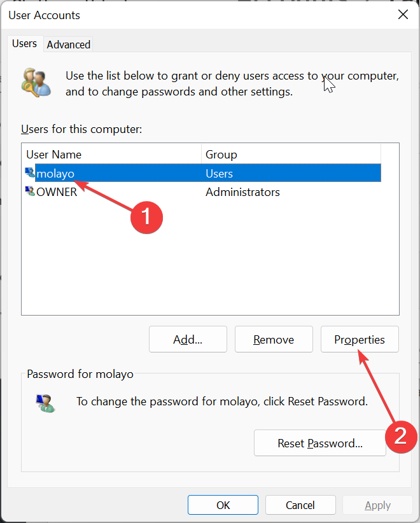The width and height of the screenshot is (420, 523).
Task: Click the Group column header
Action: [291, 155]
